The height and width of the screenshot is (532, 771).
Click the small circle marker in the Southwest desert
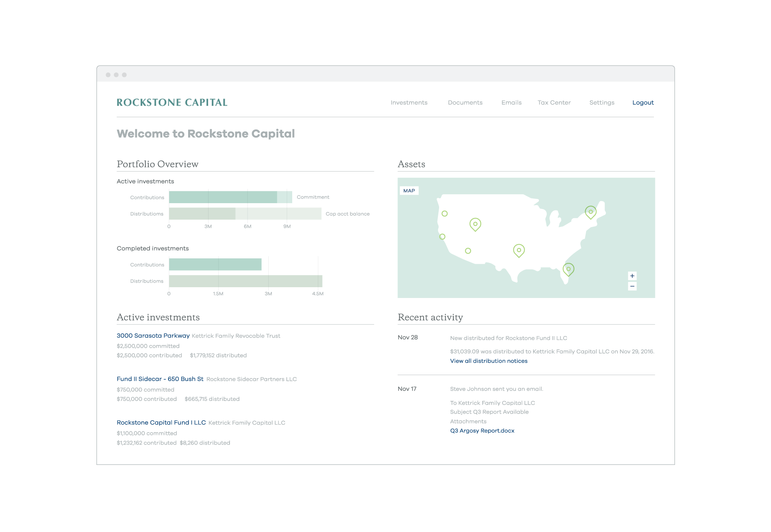tap(468, 251)
